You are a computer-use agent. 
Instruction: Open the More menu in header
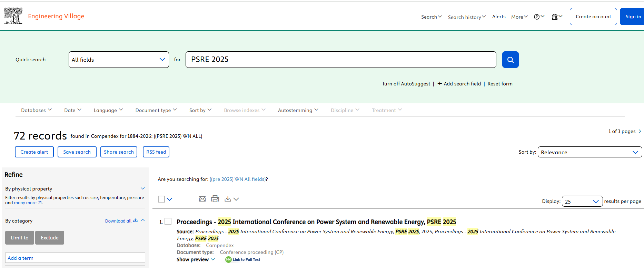click(519, 17)
